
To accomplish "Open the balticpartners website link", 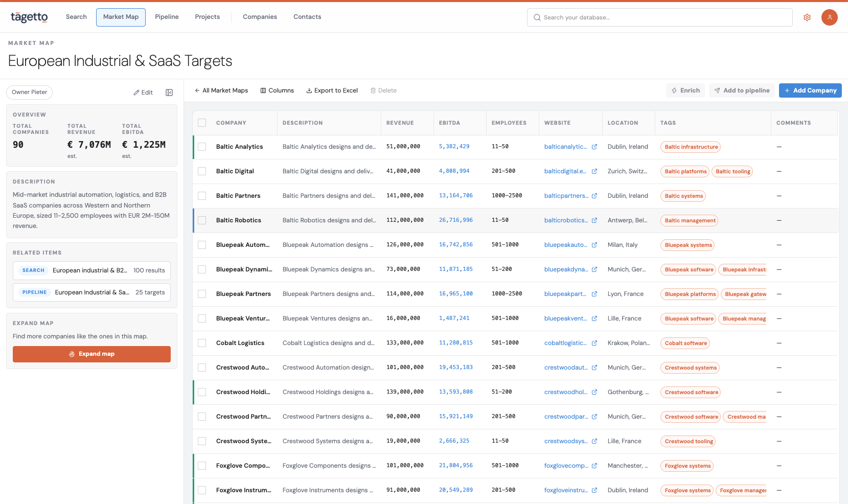I will (x=566, y=196).
